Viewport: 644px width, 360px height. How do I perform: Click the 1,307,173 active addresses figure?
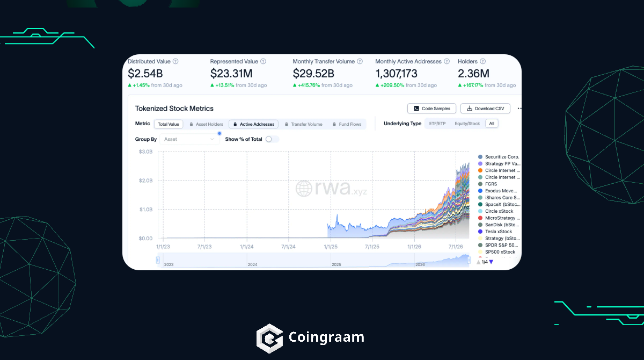396,74
